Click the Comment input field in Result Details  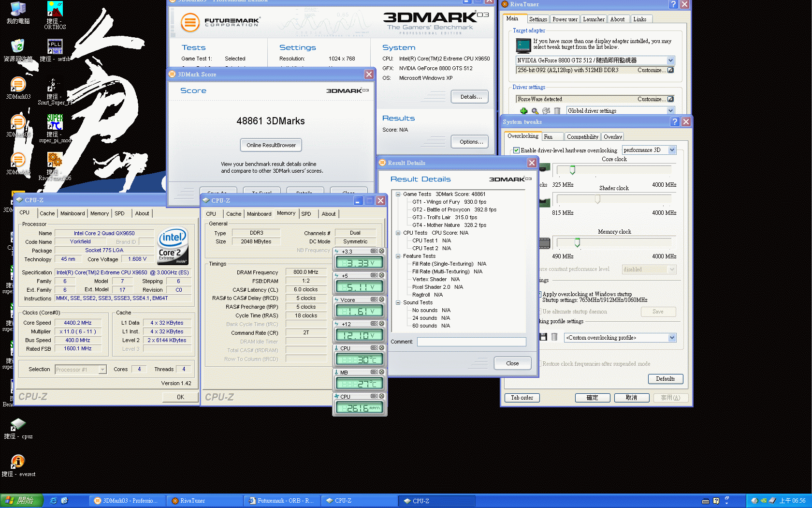point(471,342)
